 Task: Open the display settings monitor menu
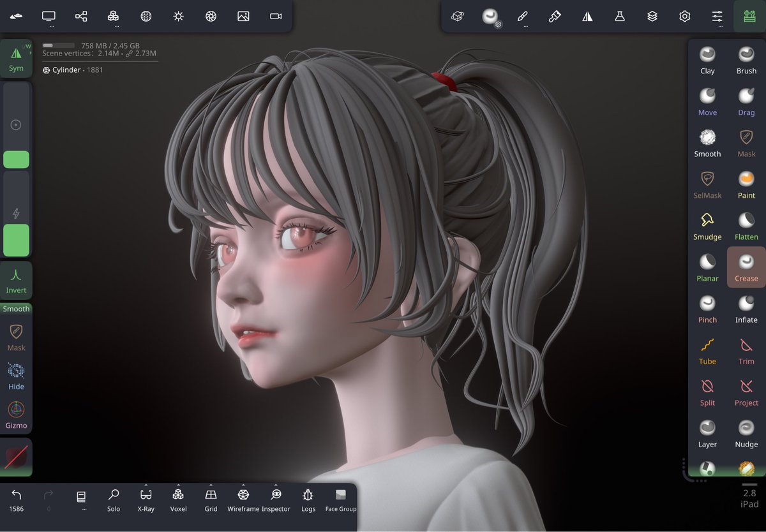[x=49, y=16]
